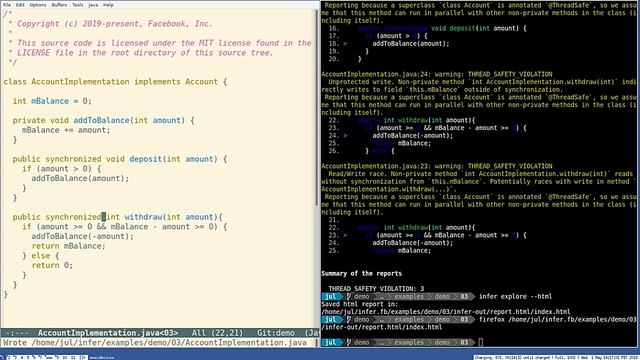Open the Tools menu
The image size is (640, 360).
(78, 5)
